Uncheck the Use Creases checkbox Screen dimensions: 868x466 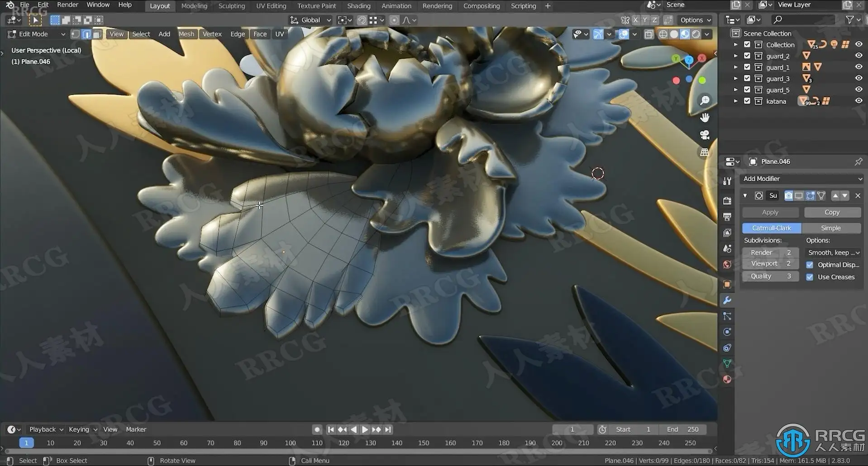click(x=810, y=277)
